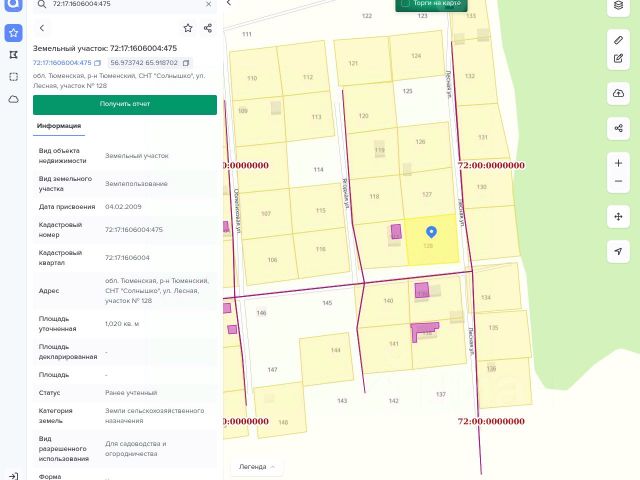Click status value 'Ранее учтенный'
This screenshot has width=640, height=480.
[x=131, y=393]
